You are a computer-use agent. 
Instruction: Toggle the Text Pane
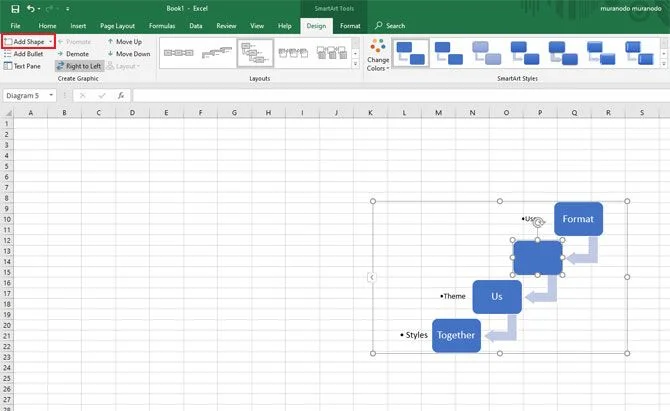tap(22, 66)
